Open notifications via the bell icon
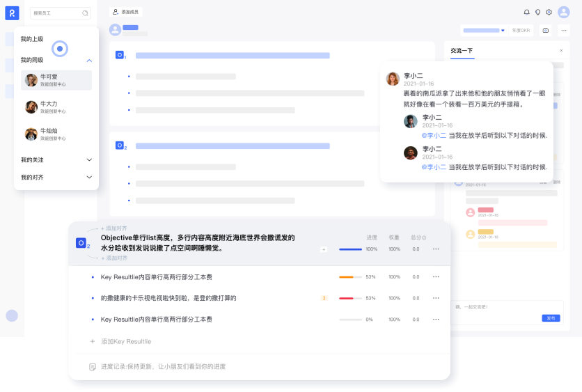The height and width of the screenshot is (392, 582). 526,13
